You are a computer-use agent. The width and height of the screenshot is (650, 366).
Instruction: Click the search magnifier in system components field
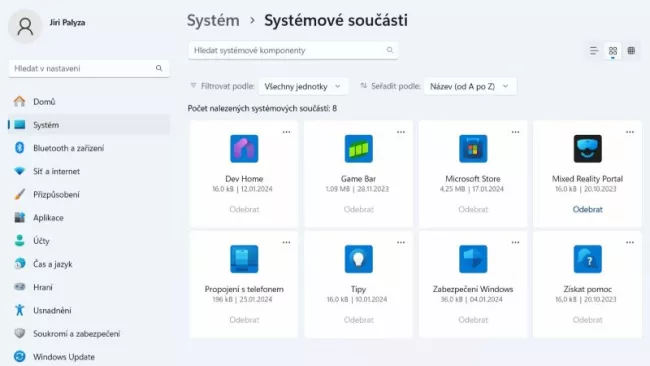tap(390, 50)
